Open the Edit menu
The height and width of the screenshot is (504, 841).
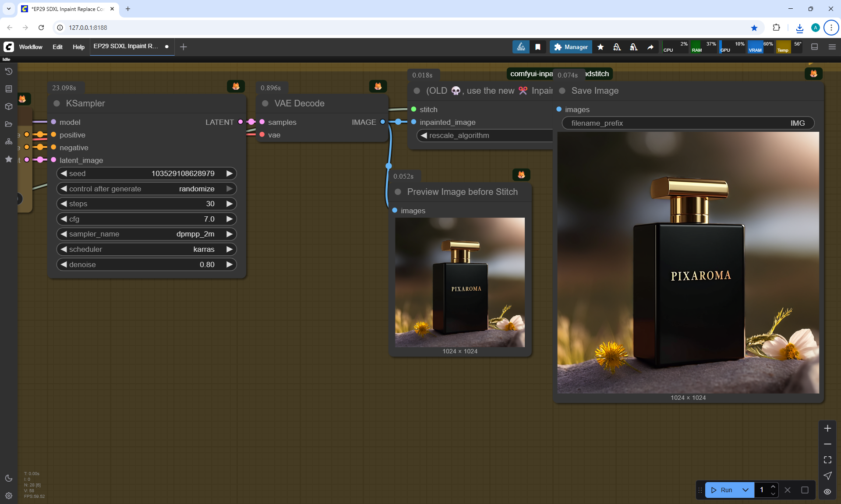(x=57, y=47)
